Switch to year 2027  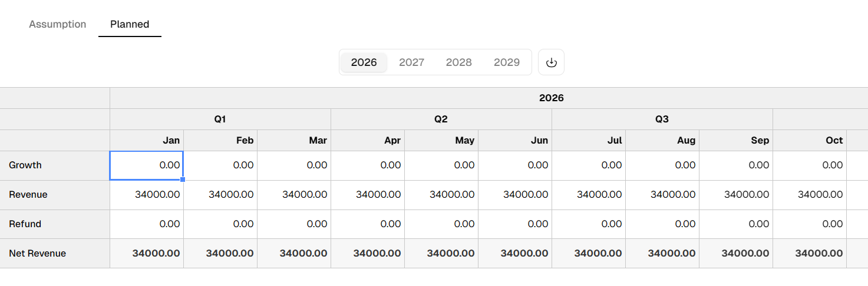coord(411,62)
